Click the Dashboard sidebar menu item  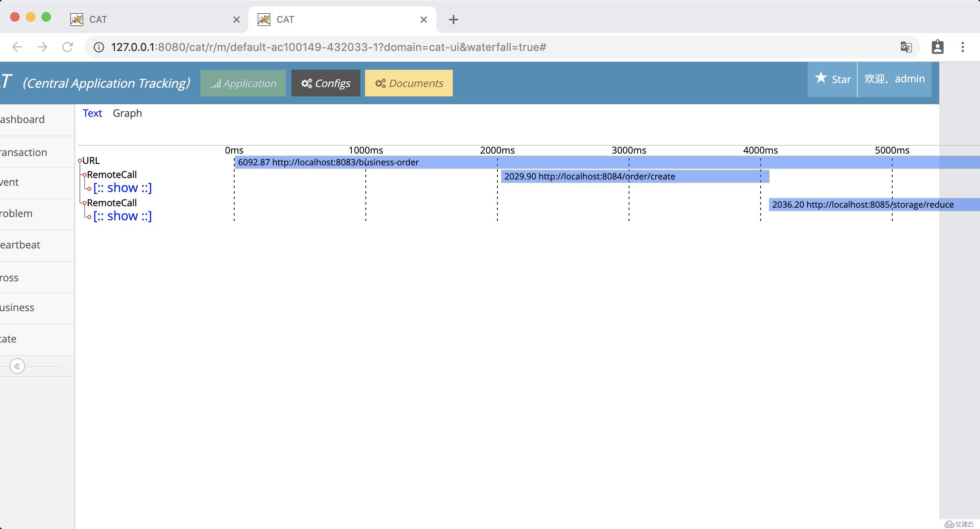click(x=22, y=119)
